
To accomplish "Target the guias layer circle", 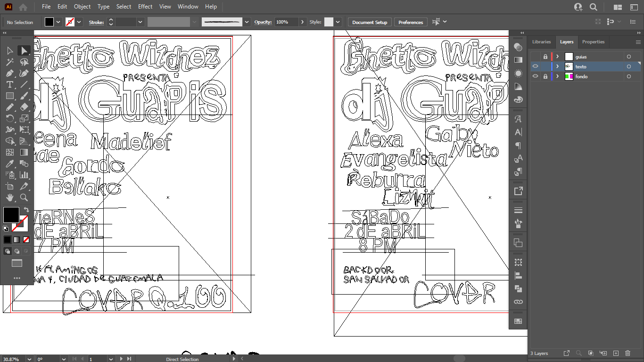I will click(628, 57).
